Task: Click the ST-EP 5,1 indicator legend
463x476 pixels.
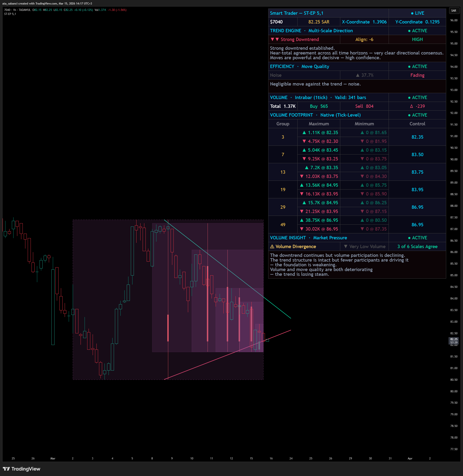Action: (10, 14)
